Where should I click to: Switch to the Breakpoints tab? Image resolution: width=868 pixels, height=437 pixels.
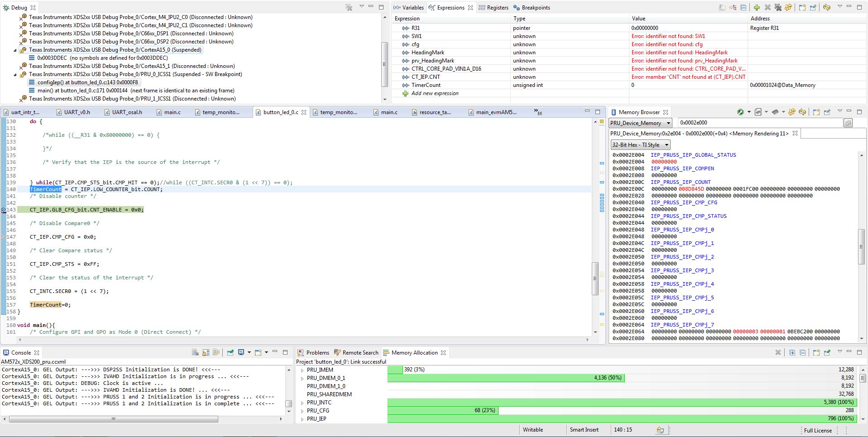(532, 8)
